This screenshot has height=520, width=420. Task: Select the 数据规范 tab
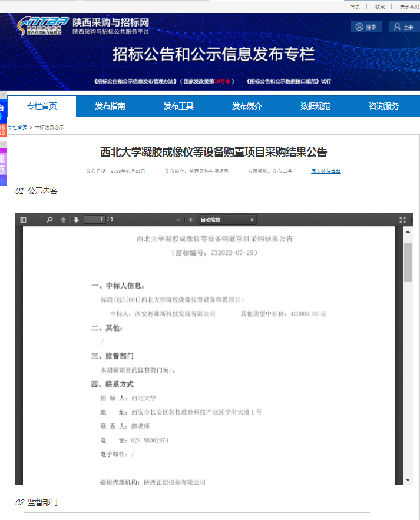315,106
